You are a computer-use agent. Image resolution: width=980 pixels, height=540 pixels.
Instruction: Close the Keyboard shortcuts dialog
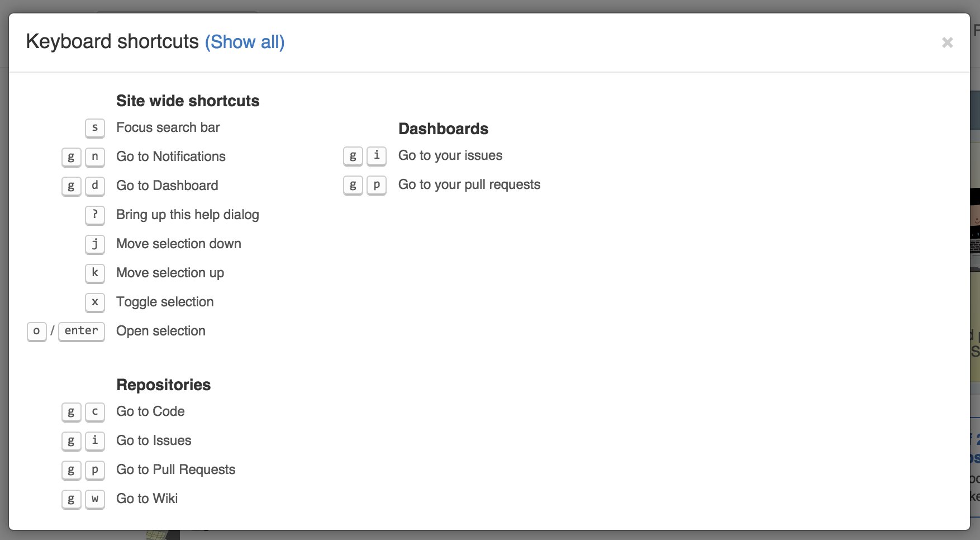pos(947,42)
